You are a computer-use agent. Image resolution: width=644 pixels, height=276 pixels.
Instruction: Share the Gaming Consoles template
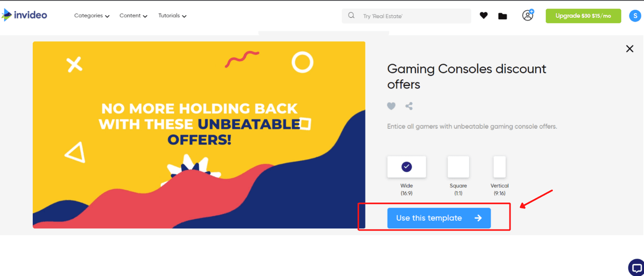(409, 106)
